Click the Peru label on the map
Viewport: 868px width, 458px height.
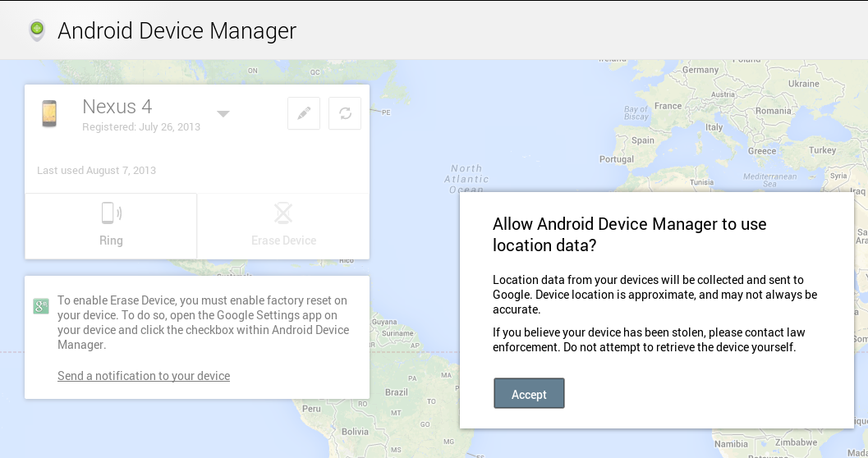[311, 409]
